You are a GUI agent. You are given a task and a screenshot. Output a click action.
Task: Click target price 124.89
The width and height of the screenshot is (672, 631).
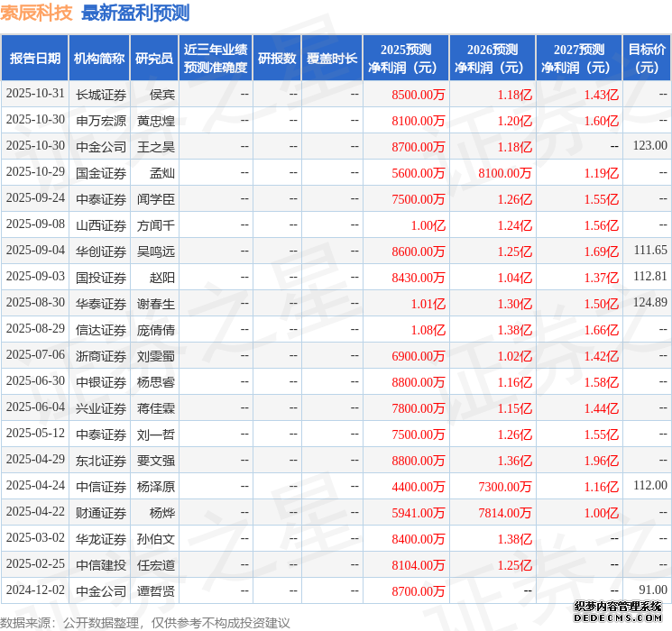click(649, 303)
